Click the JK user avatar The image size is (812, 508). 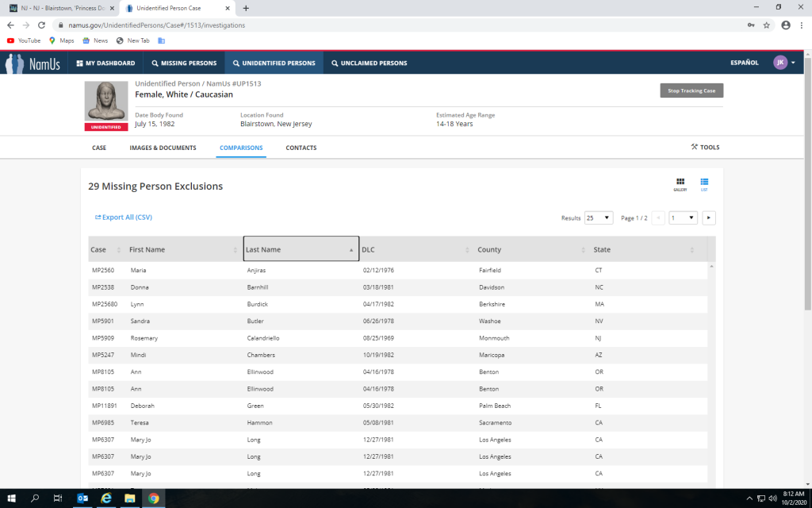(780, 63)
